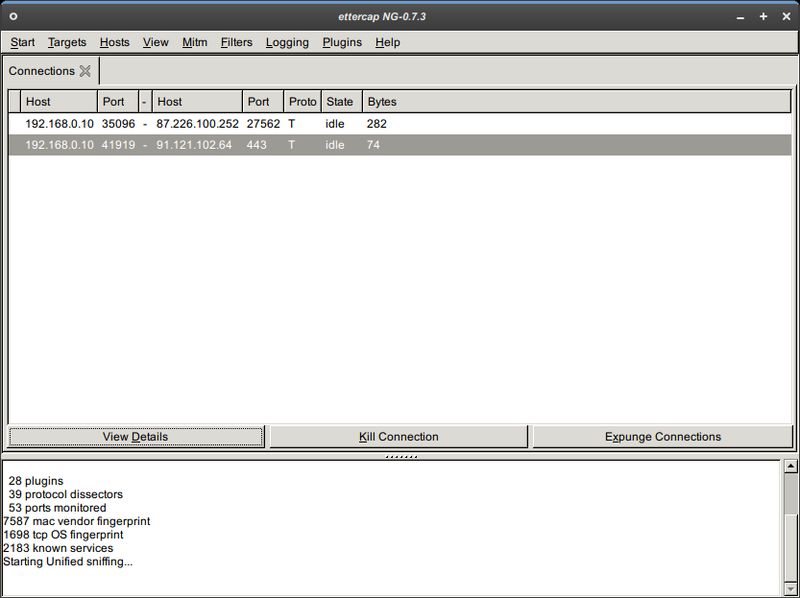Minimize the ettercap window

click(x=740, y=17)
